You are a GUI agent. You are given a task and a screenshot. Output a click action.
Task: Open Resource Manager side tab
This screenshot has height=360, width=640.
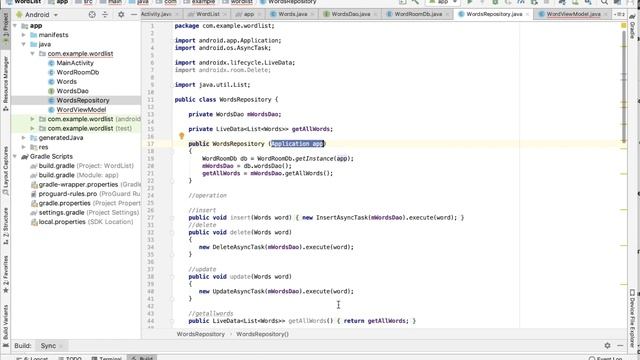[x=6, y=83]
